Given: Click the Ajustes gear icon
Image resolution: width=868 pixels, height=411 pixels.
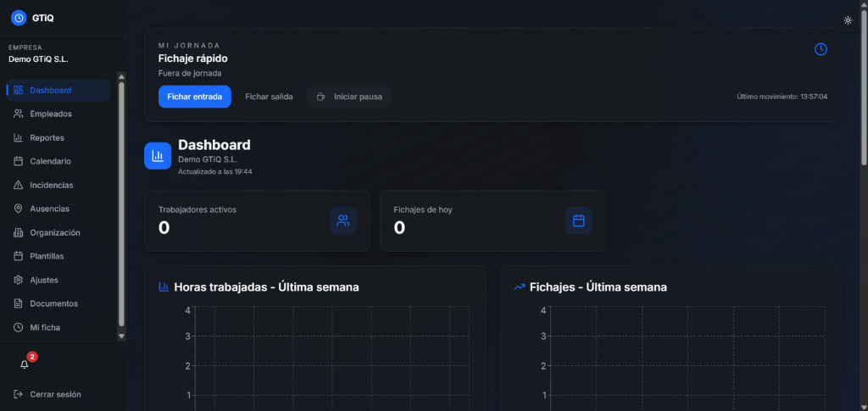Looking at the screenshot, I should tap(19, 280).
